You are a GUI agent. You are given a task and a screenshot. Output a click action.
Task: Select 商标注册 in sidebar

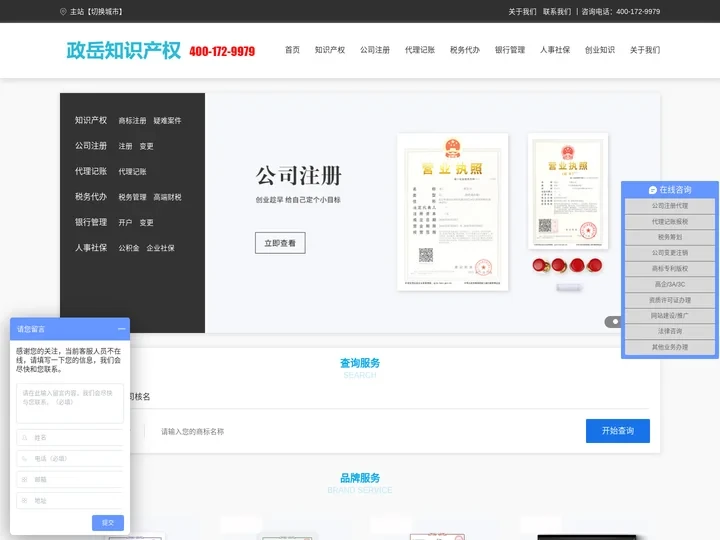coord(132,120)
